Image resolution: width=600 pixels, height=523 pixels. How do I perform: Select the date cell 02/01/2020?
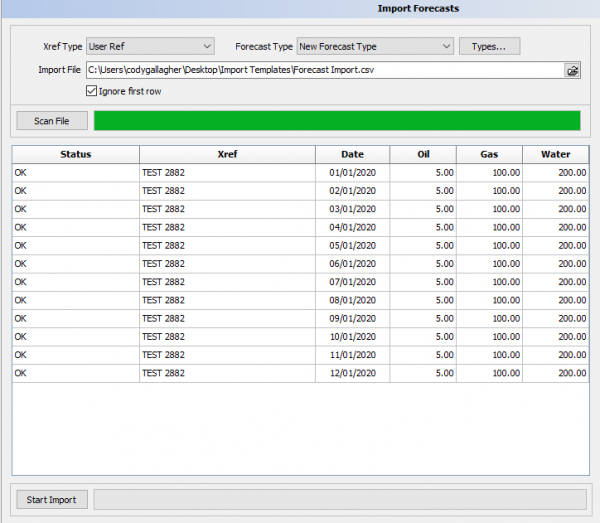352,191
